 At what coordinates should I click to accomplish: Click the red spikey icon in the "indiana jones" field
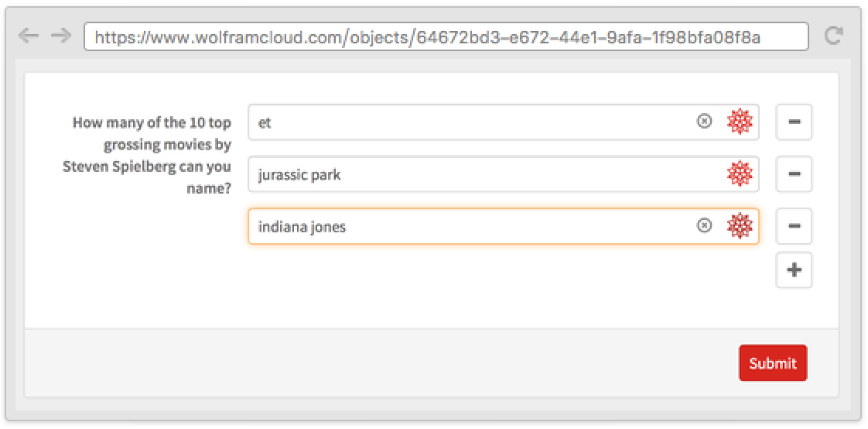[740, 226]
